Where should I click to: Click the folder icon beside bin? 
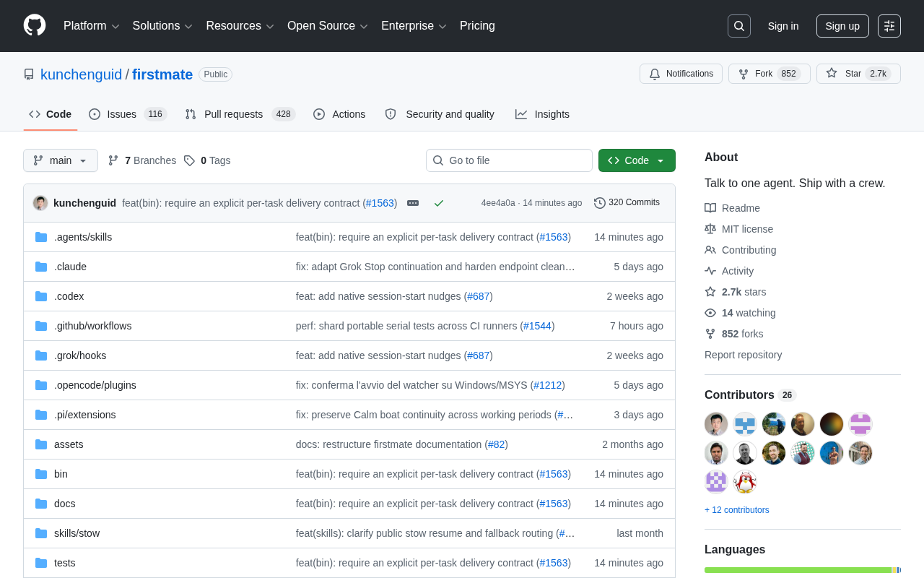[41, 474]
